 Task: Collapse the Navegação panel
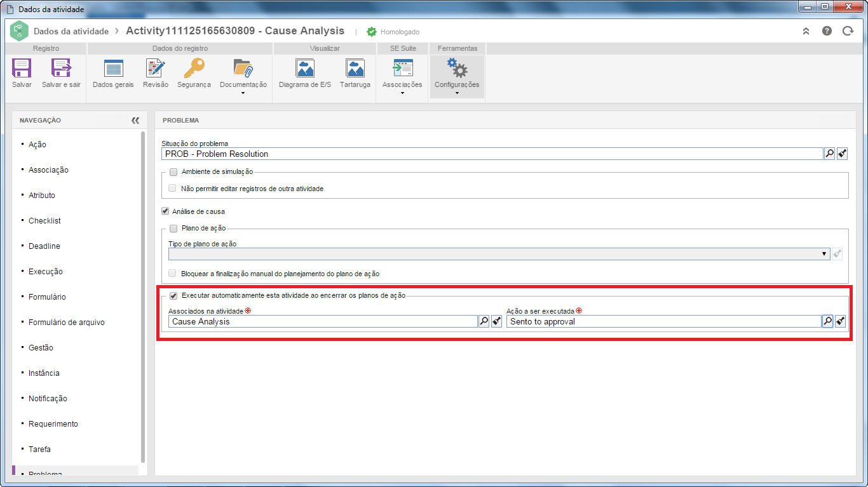coord(135,120)
